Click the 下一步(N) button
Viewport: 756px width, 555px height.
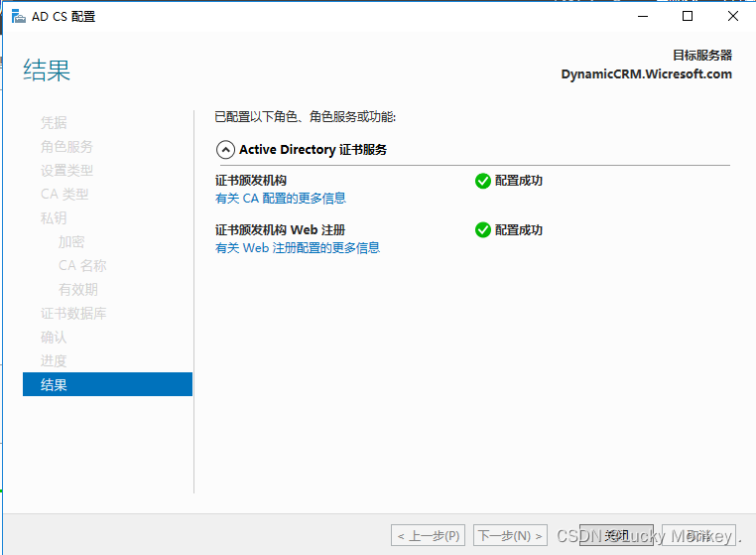pyautogui.click(x=510, y=535)
